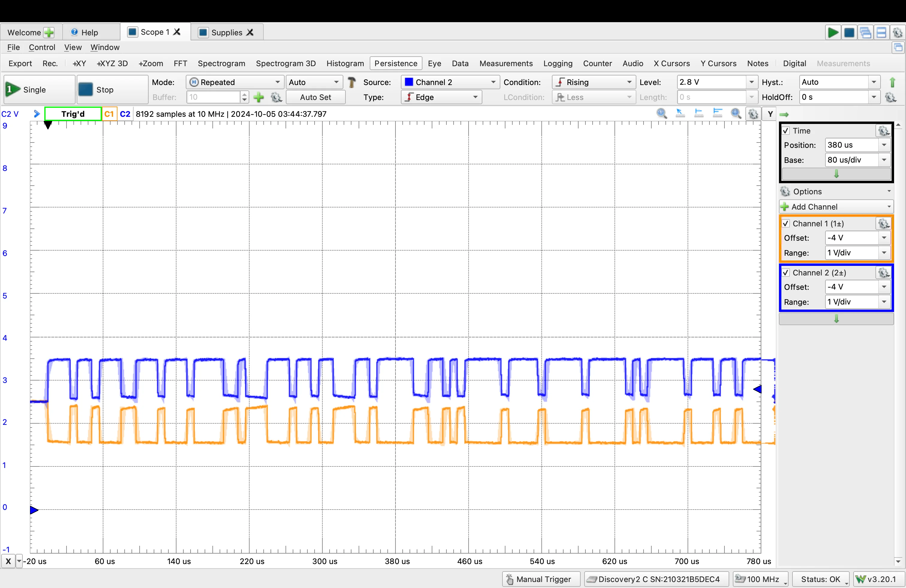The width and height of the screenshot is (906, 588).
Task: Click the Welcome tab green plus icon
Action: (x=49, y=32)
